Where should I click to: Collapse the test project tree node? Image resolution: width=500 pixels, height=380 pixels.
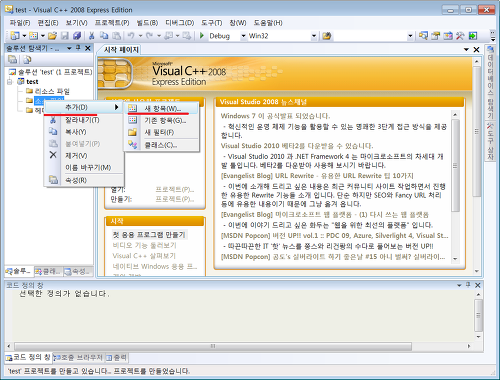click(x=10, y=82)
